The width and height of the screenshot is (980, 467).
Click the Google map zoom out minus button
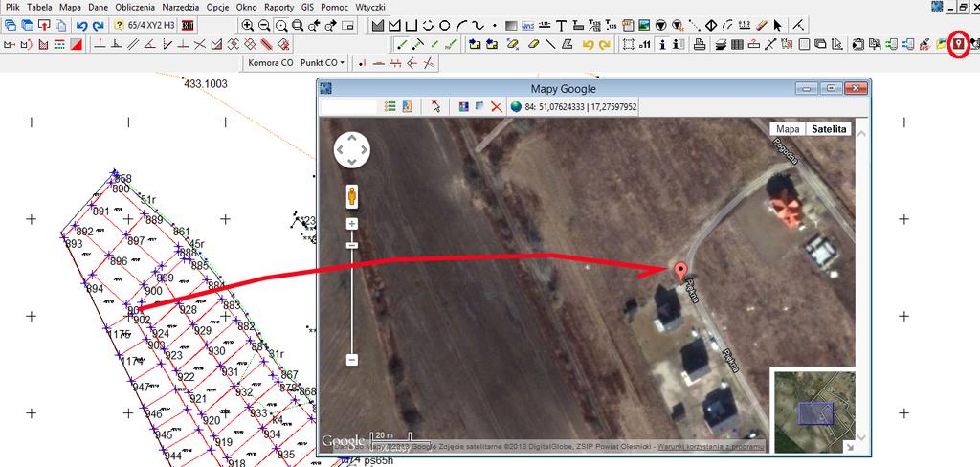click(352, 360)
